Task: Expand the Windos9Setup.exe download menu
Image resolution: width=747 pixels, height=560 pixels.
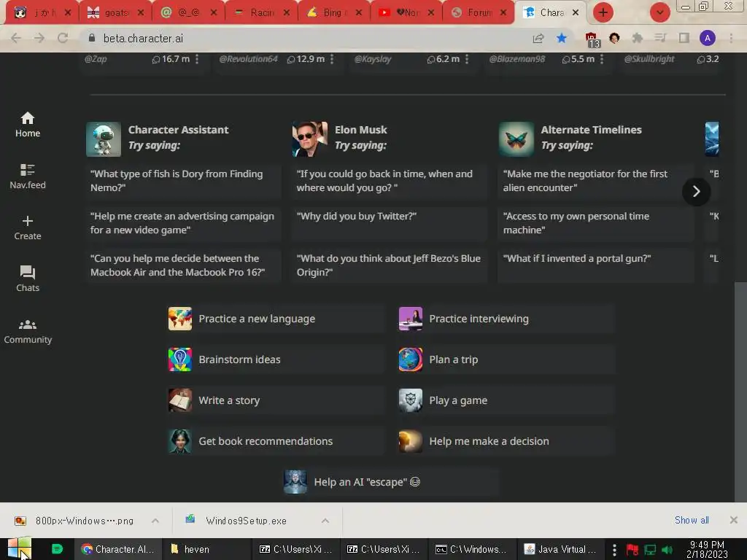Action: [325, 521]
